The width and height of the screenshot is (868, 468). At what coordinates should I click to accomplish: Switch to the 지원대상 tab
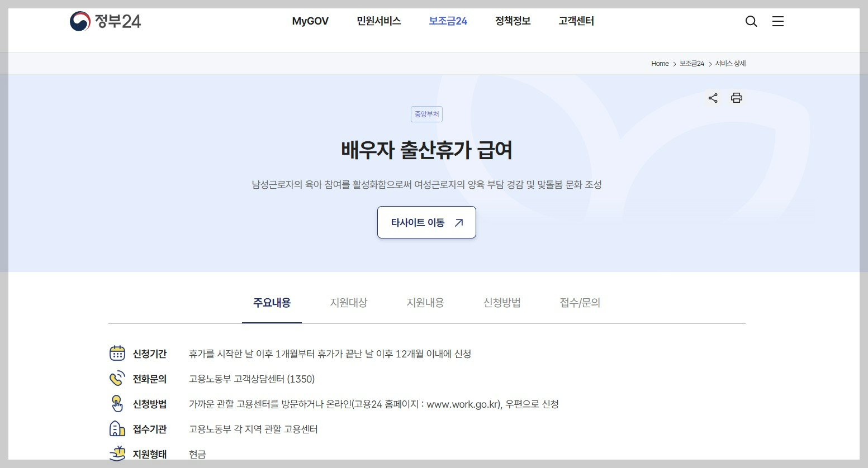tap(349, 303)
